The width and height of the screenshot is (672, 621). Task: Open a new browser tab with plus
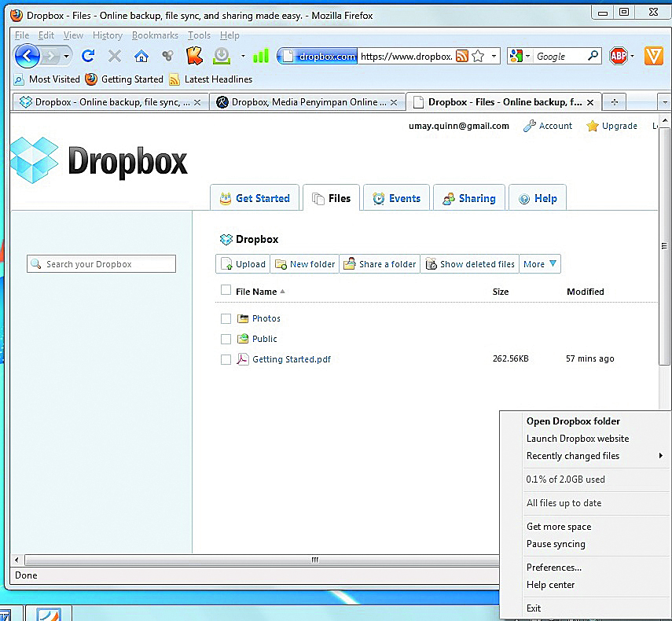tap(614, 102)
